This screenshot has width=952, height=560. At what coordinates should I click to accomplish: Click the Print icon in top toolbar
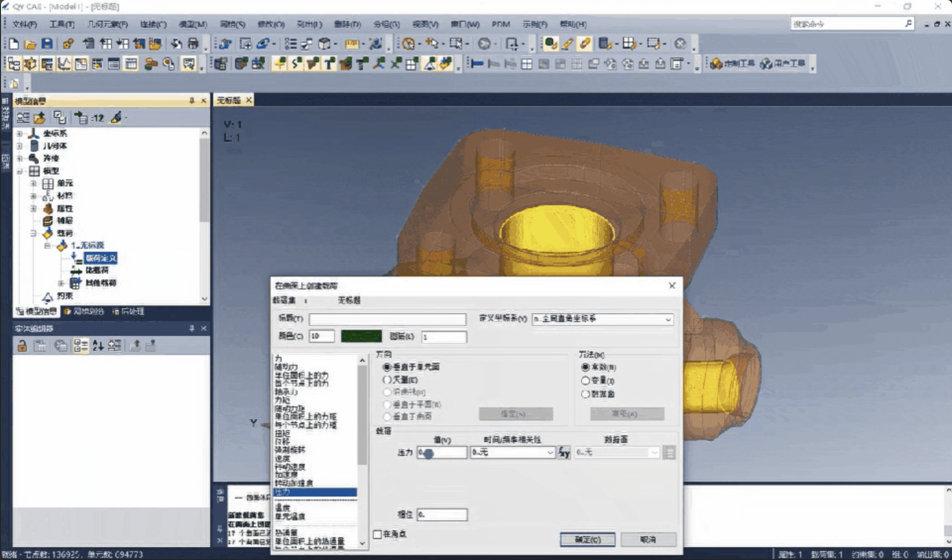point(193,44)
